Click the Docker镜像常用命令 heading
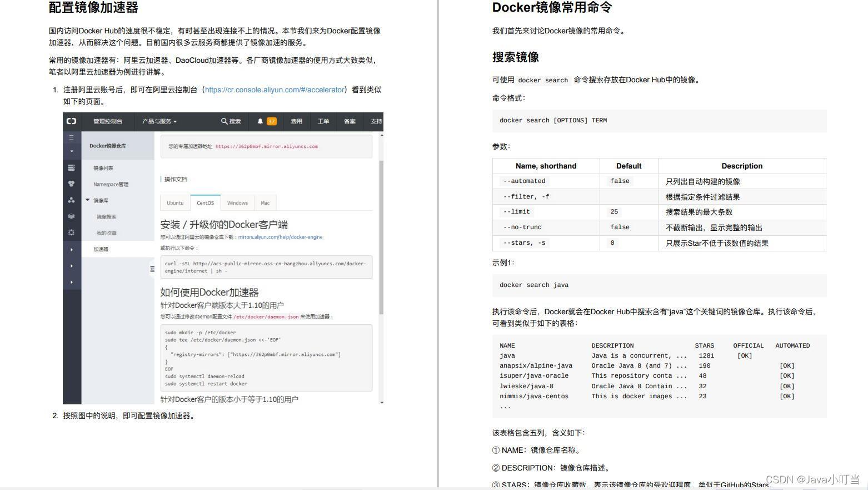This screenshot has width=868, height=490. [552, 8]
